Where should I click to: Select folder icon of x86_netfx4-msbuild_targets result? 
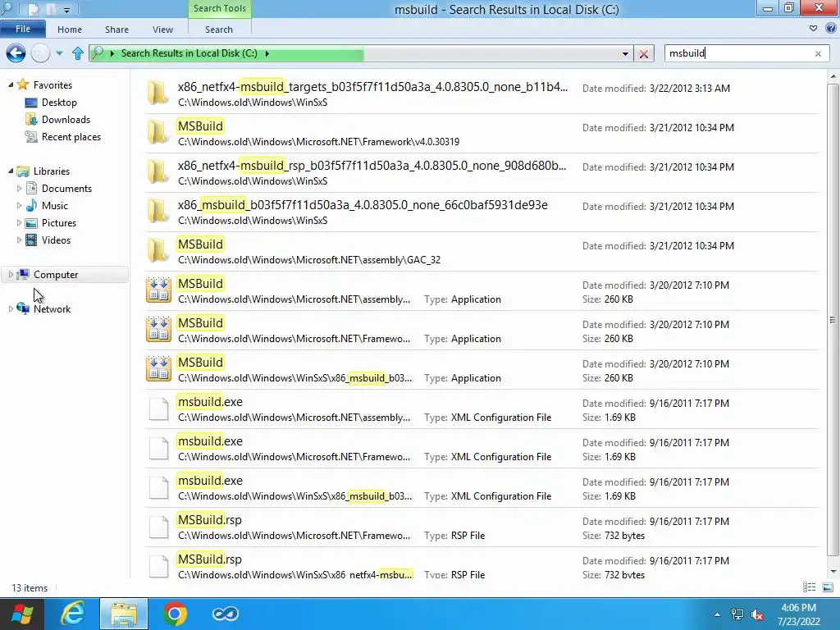(x=158, y=94)
